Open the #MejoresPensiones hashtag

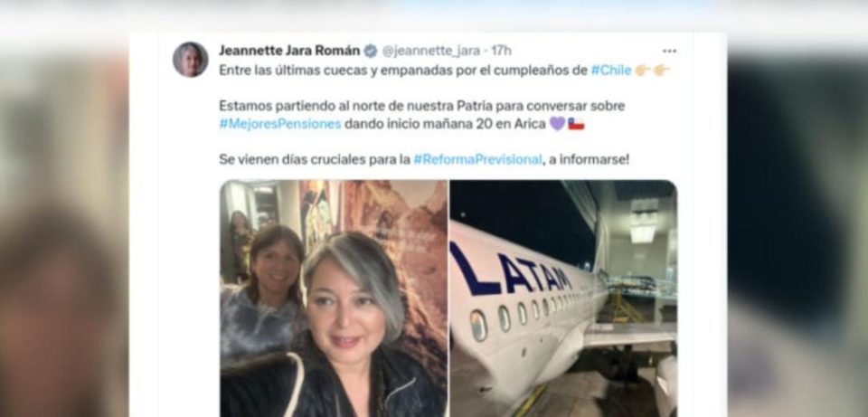pos(280,124)
